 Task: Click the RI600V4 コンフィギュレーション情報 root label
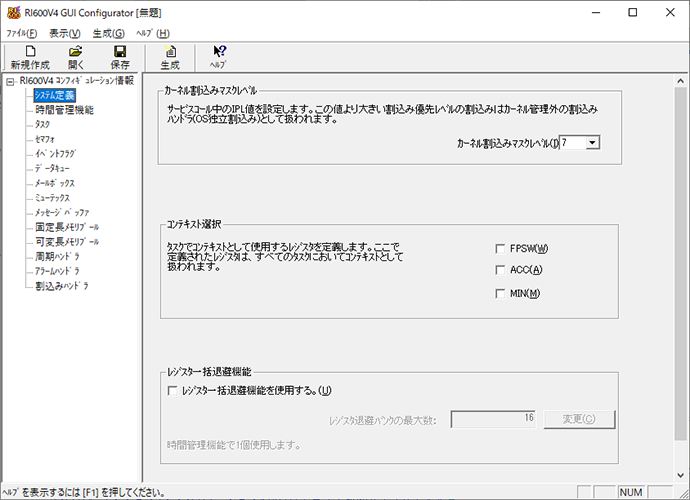[x=77, y=81]
